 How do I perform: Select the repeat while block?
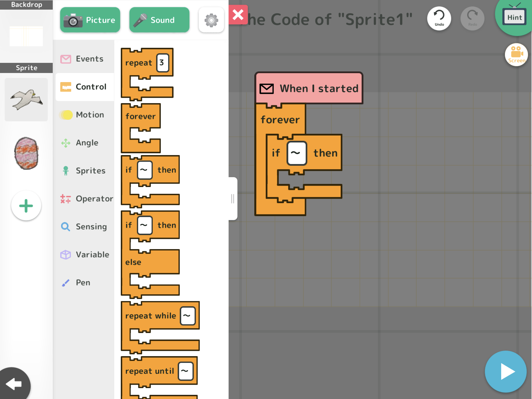coord(151,316)
